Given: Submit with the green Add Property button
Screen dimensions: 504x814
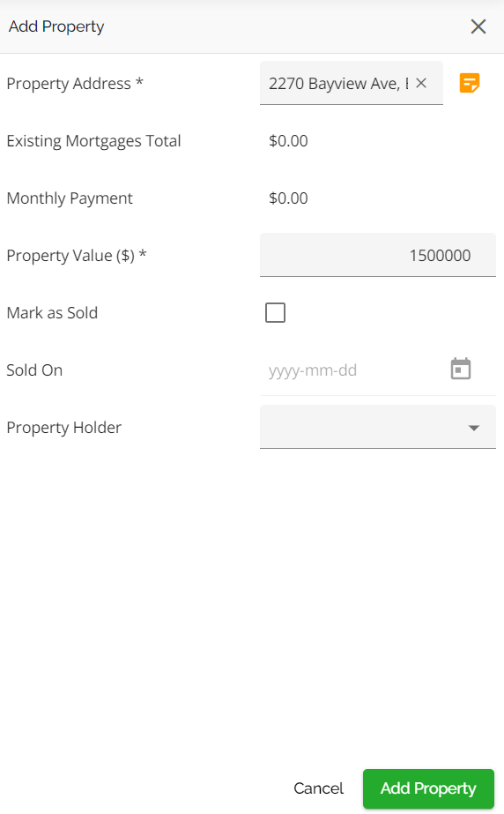Looking at the screenshot, I should 428,788.
